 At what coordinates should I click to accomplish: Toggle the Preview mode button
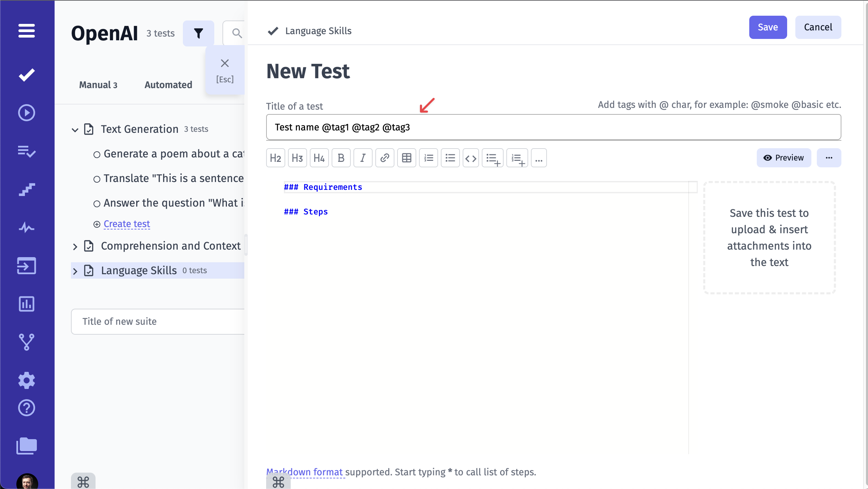pos(784,157)
